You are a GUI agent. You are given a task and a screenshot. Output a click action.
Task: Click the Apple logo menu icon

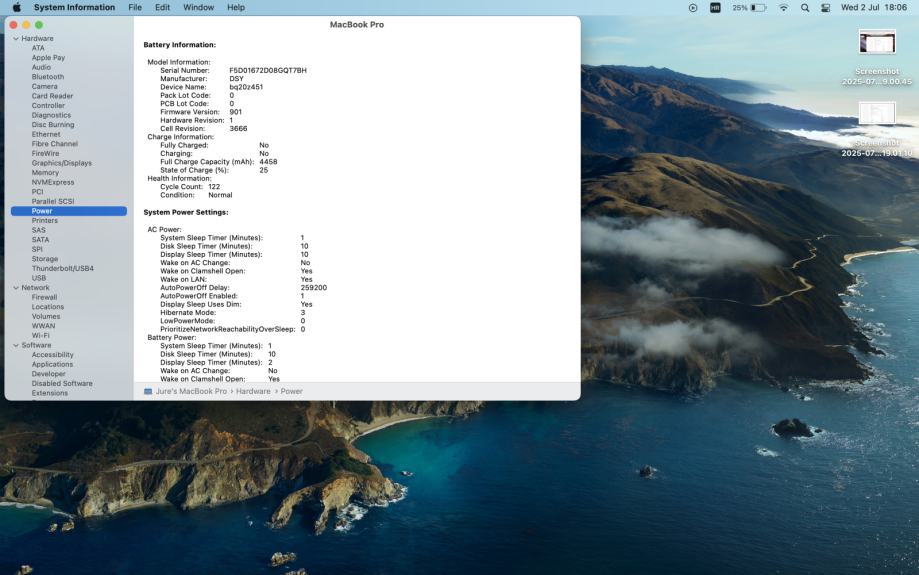tap(16, 7)
